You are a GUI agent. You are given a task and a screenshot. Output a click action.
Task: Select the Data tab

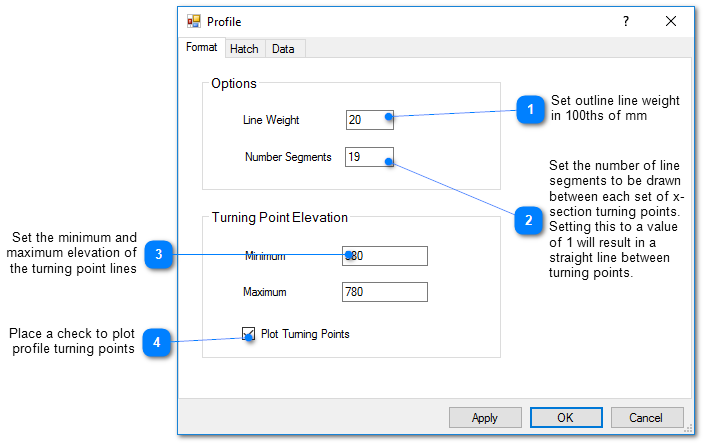click(283, 49)
